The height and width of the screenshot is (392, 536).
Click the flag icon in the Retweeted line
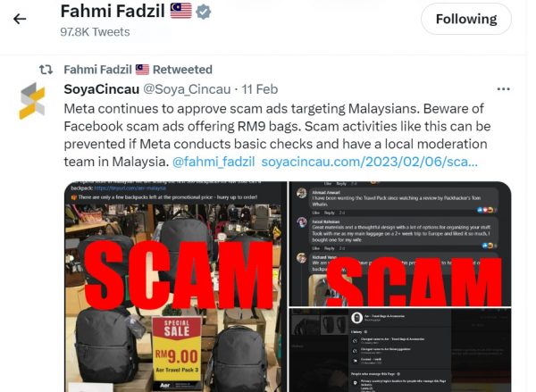[x=142, y=70]
